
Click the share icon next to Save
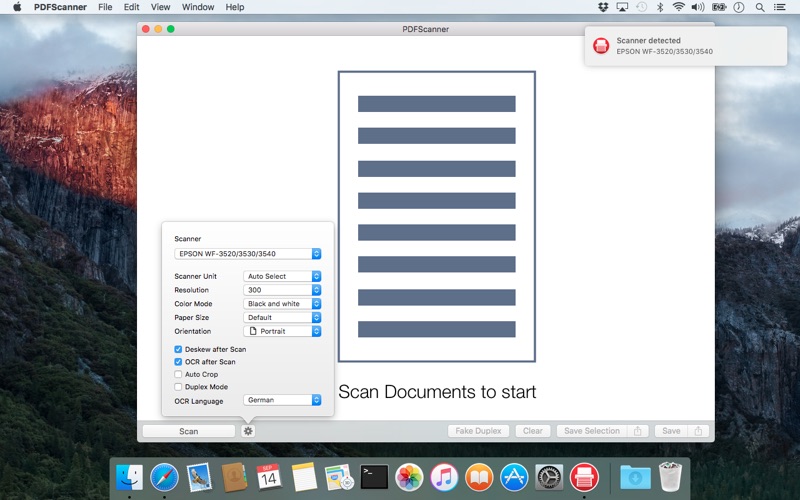click(x=700, y=431)
